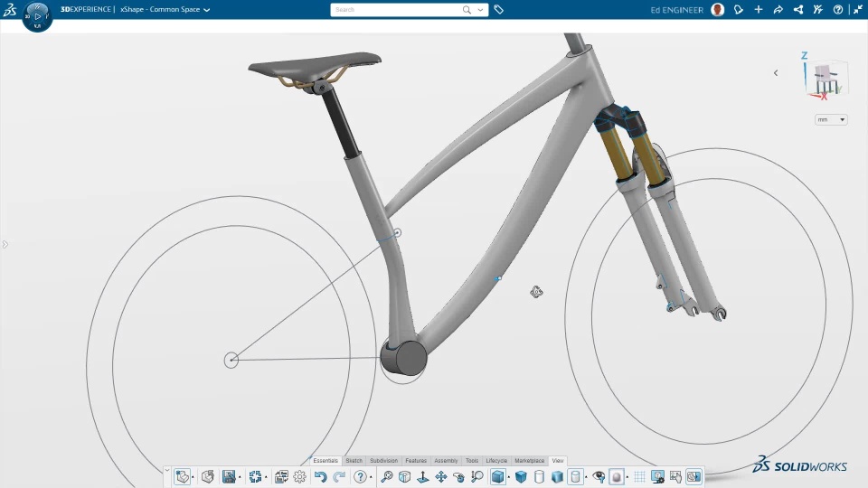Image resolution: width=868 pixels, height=488 pixels.
Task: Open the Update icon dropdown arrow
Action: pyautogui.click(x=266, y=477)
